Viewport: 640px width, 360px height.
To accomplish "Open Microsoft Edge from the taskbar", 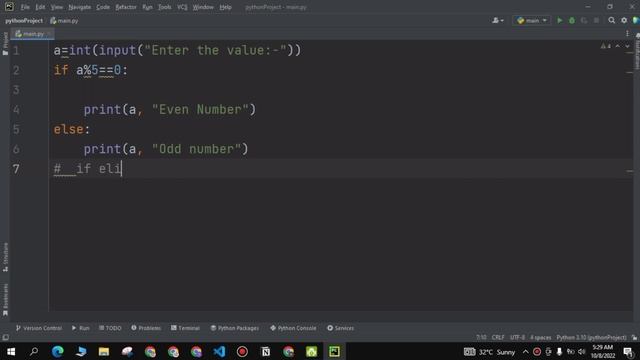I will click(x=58, y=351).
